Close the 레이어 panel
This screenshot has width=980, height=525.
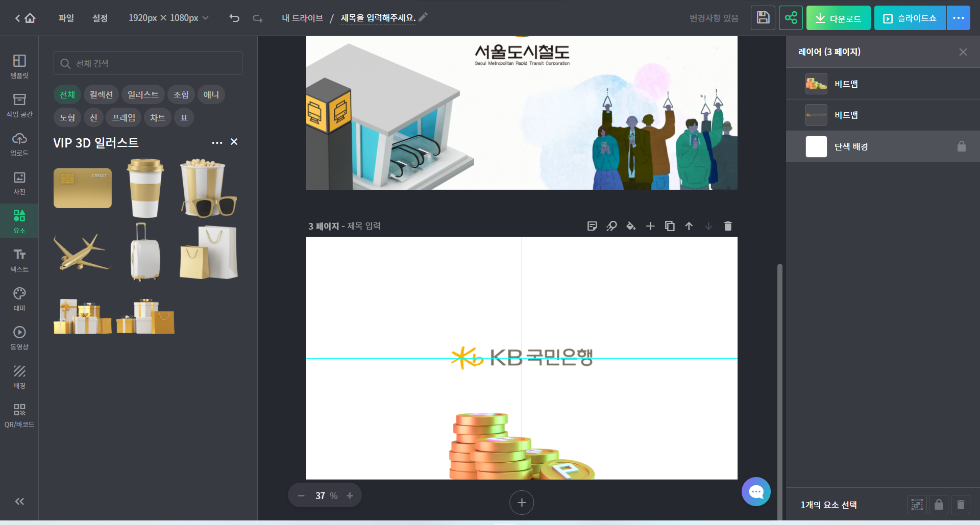[x=963, y=52]
